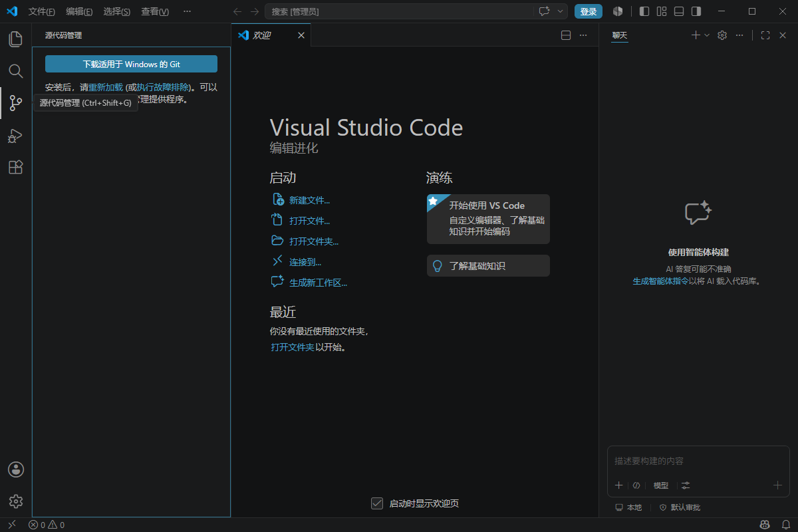The width and height of the screenshot is (798, 532).
Task: Open the 选择 menu
Action: [x=117, y=11]
